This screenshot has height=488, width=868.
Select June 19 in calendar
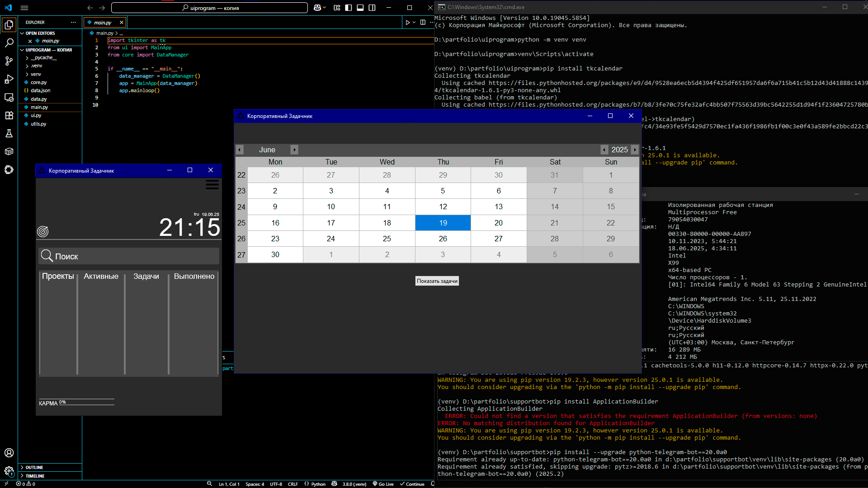point(443,223)
